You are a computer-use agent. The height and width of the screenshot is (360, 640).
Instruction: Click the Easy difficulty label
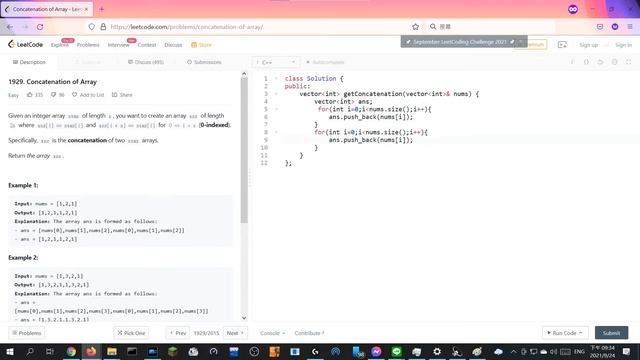13,95
